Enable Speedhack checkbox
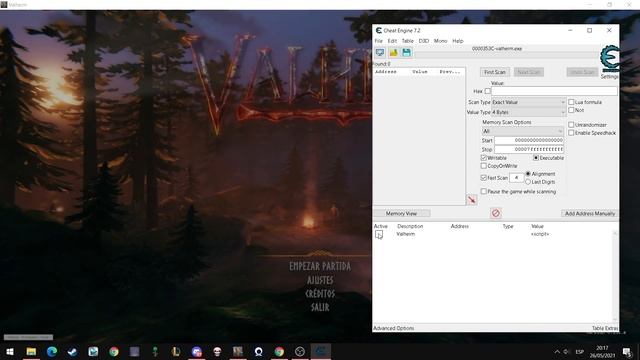This screenshot has width=640, height=360. (x=571, y=133)
